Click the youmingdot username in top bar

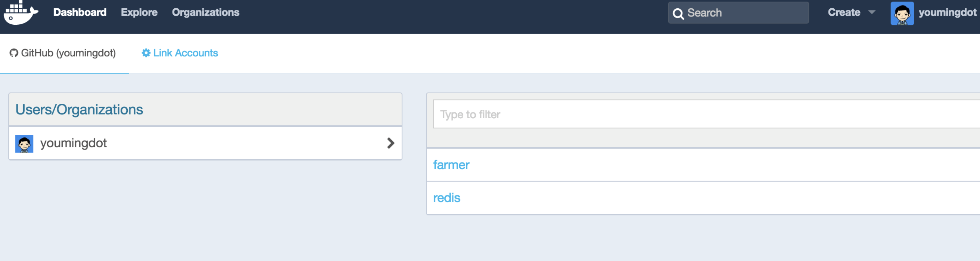tap(947, 13)
